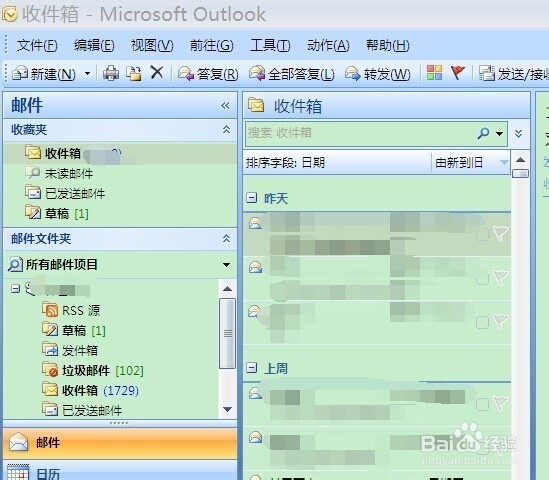Open the 工具(T) menu
Screen dimensions: 549x480
270,45
